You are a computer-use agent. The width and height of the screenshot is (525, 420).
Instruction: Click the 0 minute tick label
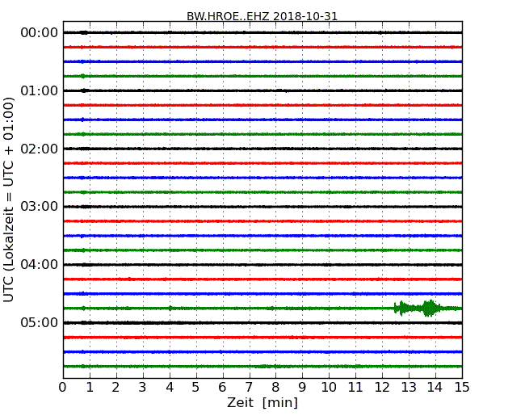[x=63, y=388]
